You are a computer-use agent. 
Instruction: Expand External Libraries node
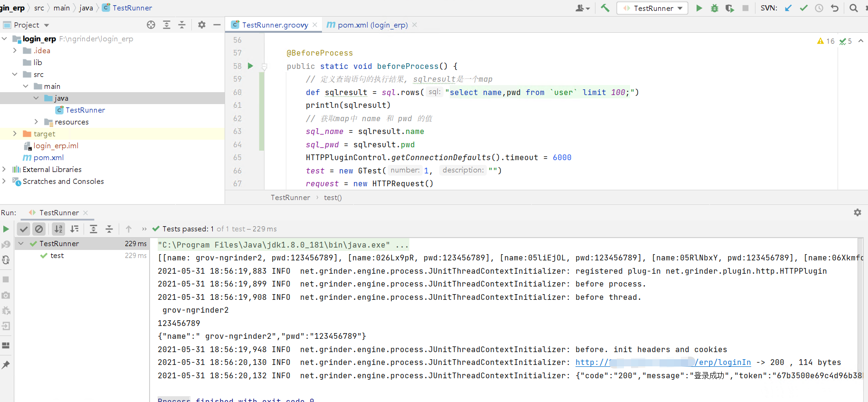(x=4, y=170)
